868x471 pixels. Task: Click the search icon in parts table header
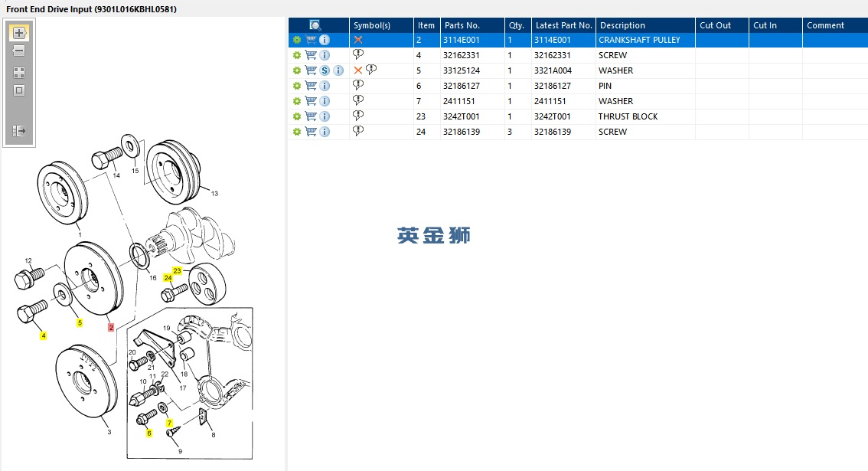tap(315, 25)
